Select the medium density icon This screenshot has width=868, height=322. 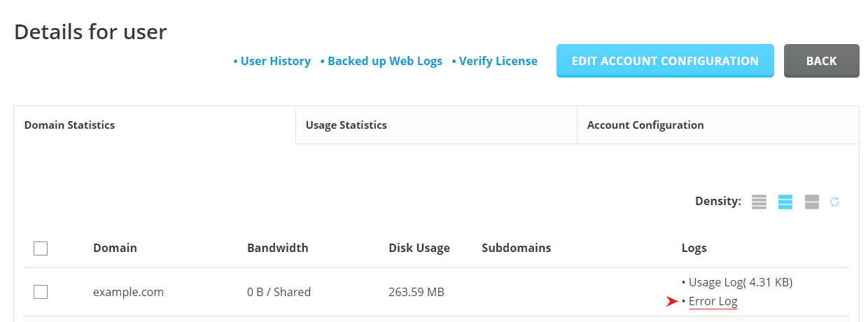click(785, 202)
